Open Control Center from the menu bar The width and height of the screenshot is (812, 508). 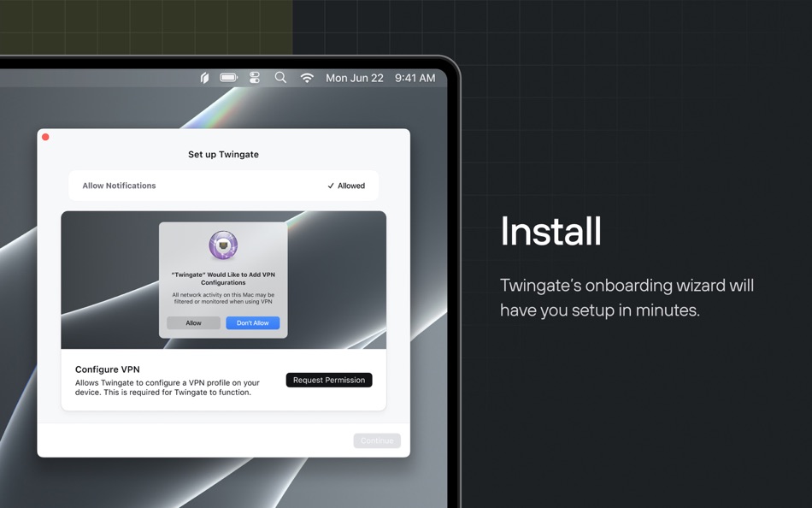coord(254,78)
